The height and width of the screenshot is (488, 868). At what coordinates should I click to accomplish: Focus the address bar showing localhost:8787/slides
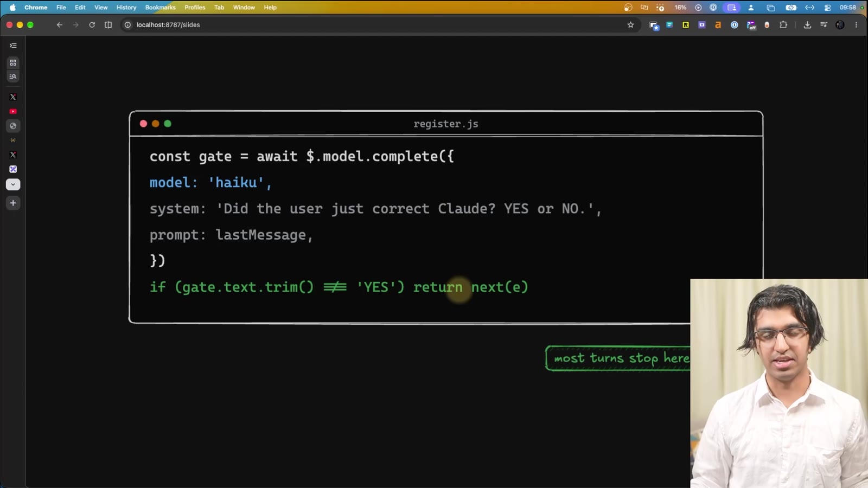[380, 25]
